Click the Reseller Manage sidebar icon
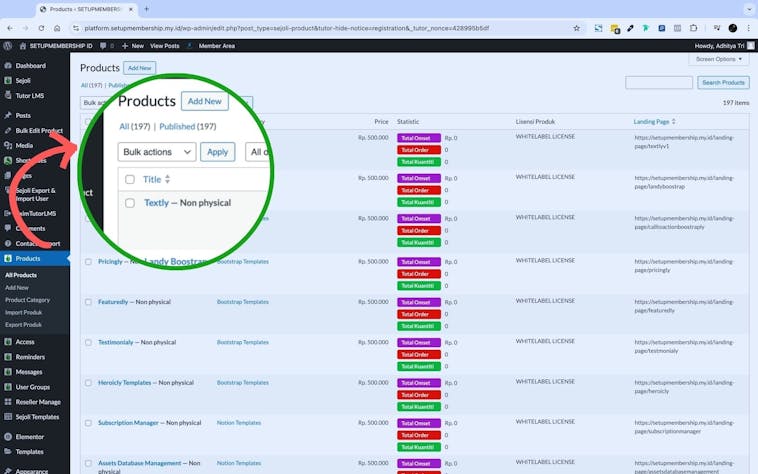Image resolution: width=758 pixels, height=474 pixels. coord(7,402)
